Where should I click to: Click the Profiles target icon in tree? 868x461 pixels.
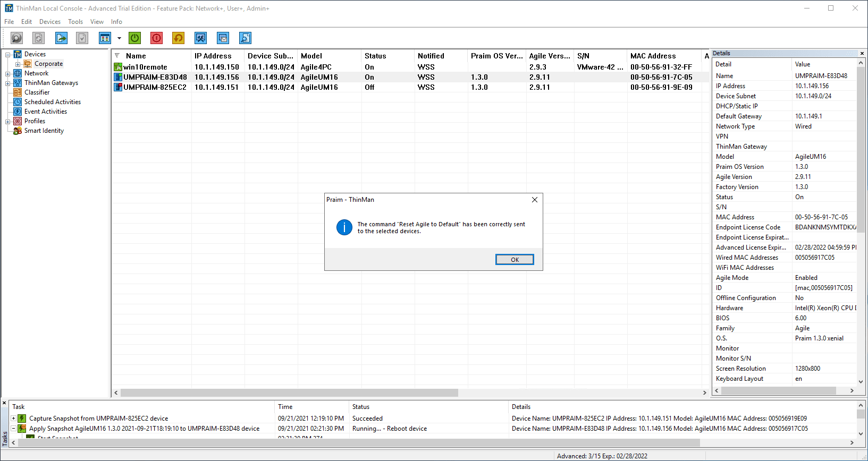coord(18,121)
